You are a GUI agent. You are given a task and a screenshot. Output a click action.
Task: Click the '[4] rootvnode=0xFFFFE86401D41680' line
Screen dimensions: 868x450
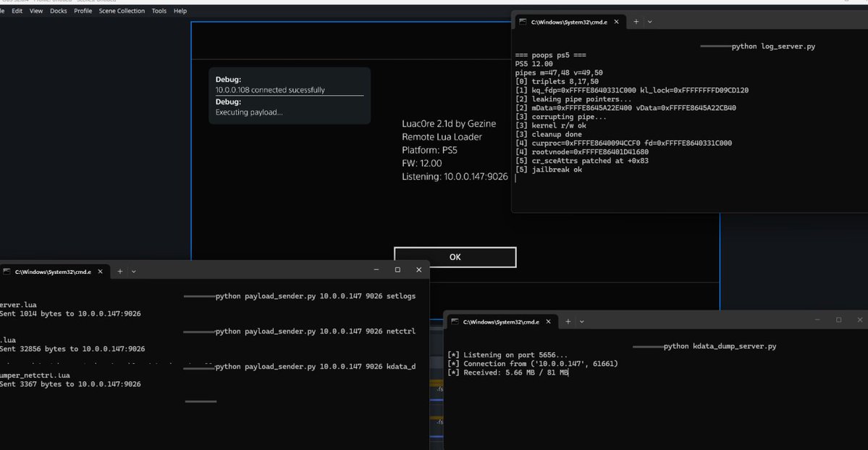[582, 152]
